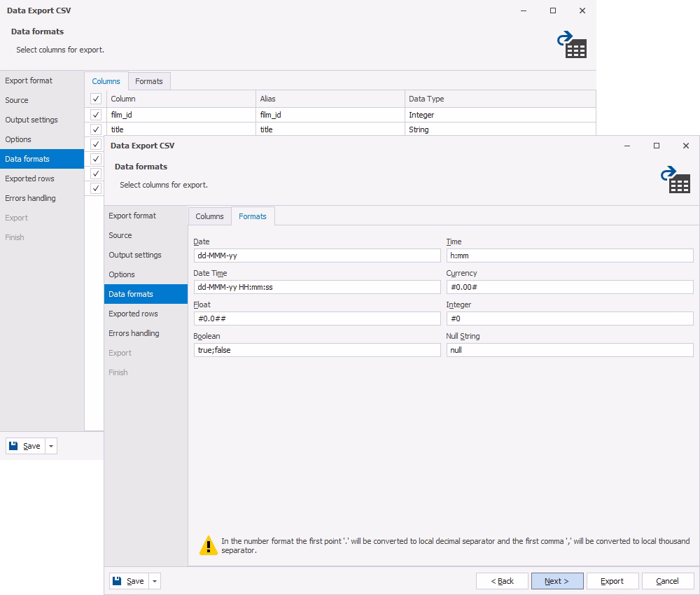
Task: Click the Date format field
Action: (317, 255)
